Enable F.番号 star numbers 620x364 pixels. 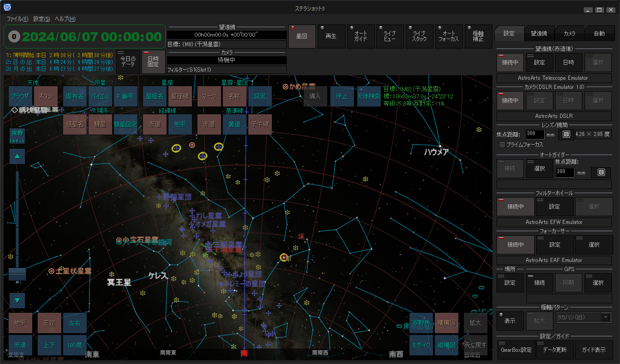click(126, 96)
